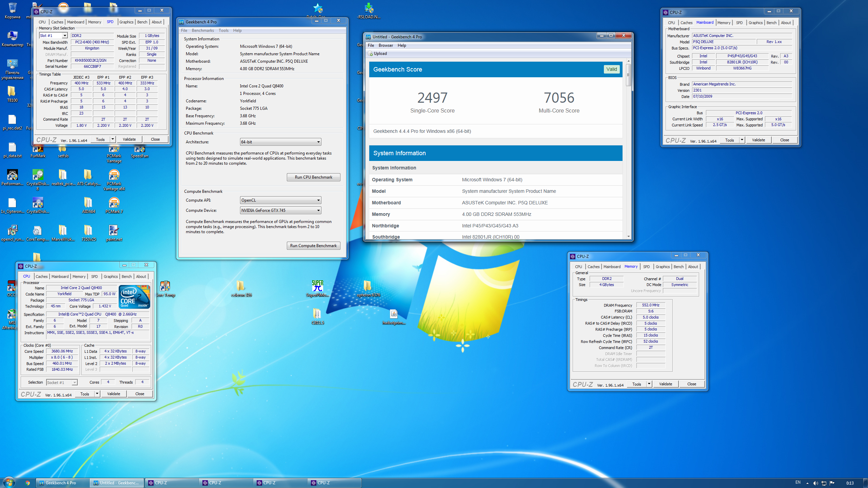
Task: Open the opteron 6376 folder
Action: pos(368,289)
